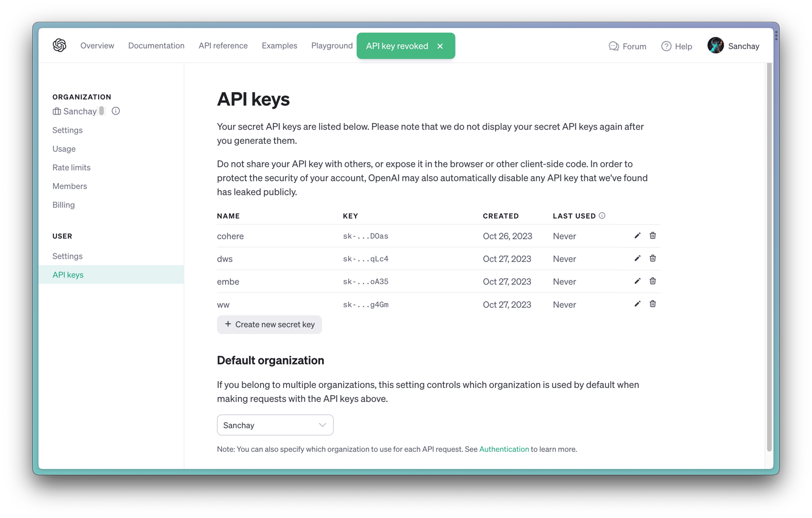Delete the embe API key
This screenshot has width=812, height=518.
click(x=653, y=281)
